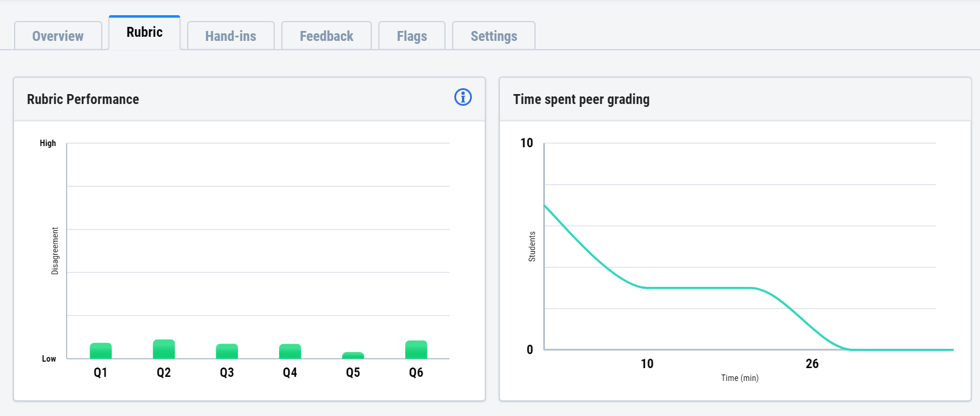
Task: Click the Rubric Performance info icon
Action: [463, 97]
